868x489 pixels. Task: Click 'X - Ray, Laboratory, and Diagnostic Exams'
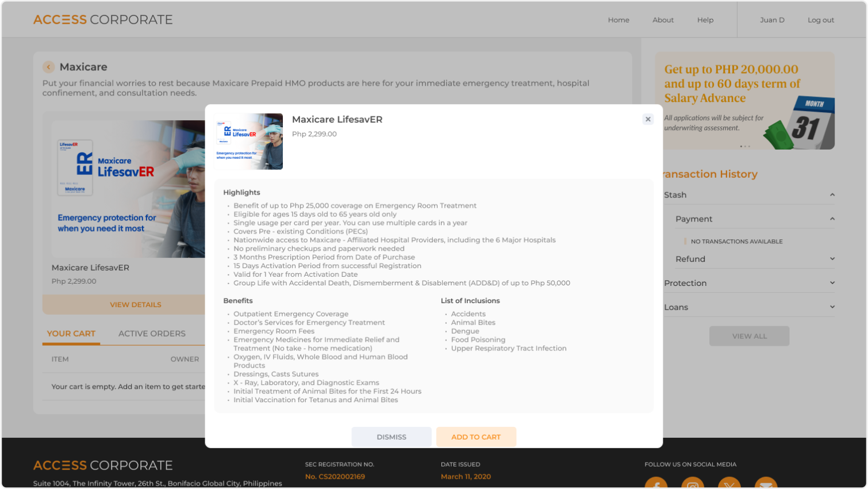tap(306, 383)
